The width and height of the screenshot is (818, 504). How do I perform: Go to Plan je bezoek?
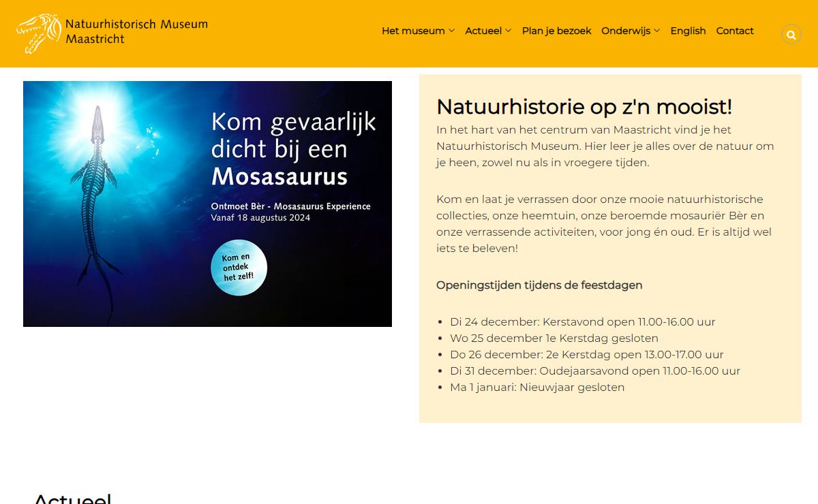[x=556, y=31]
